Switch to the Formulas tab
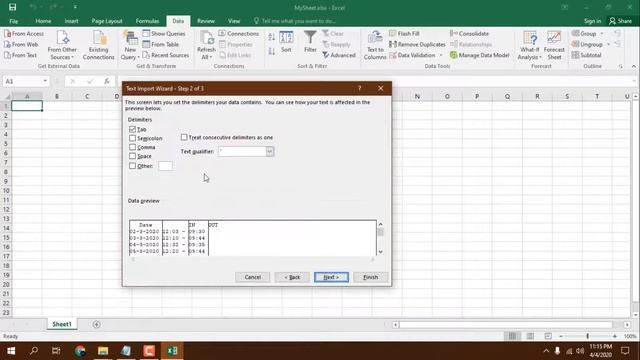The width and height of the screenshot is (640, 360). (147, 21)
